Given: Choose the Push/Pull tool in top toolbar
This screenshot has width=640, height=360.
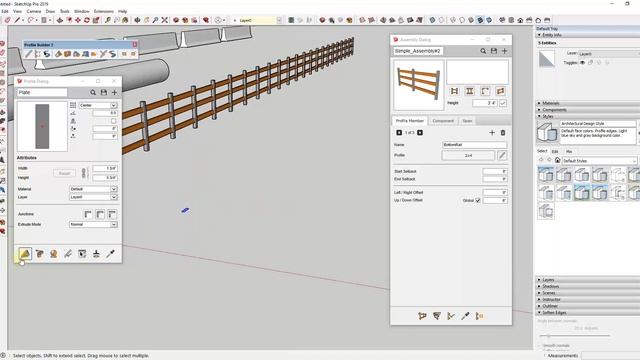Looking at the screenshot, I should (x=60, y=20).
